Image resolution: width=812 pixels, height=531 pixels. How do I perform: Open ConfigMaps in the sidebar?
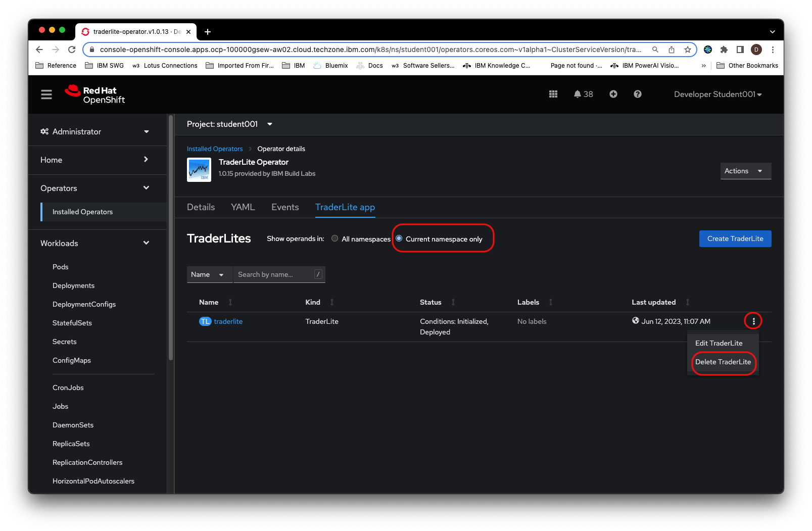pos(72,360)
